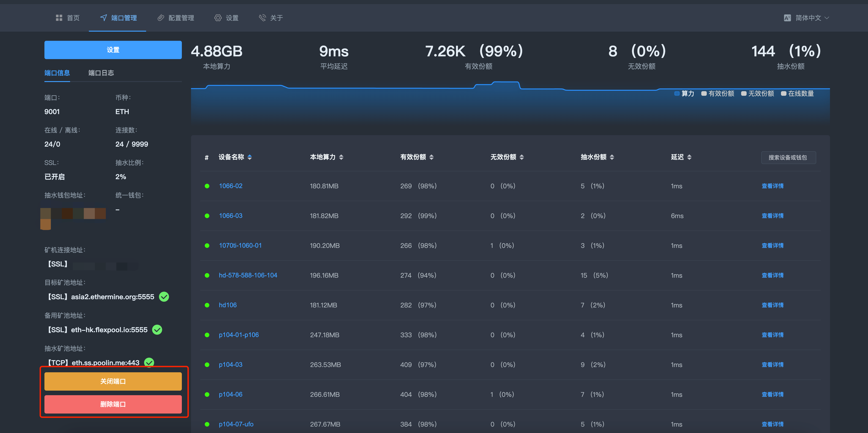Focus the 搜索设备或钱包 search field
The height and width of the screenshot is (433, 868).
[x=788, y=157]
